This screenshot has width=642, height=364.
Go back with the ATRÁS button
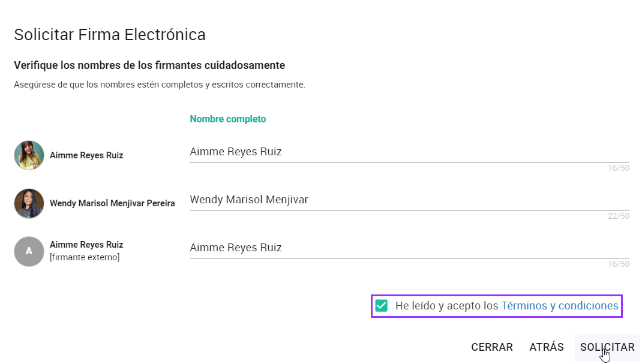546,347
